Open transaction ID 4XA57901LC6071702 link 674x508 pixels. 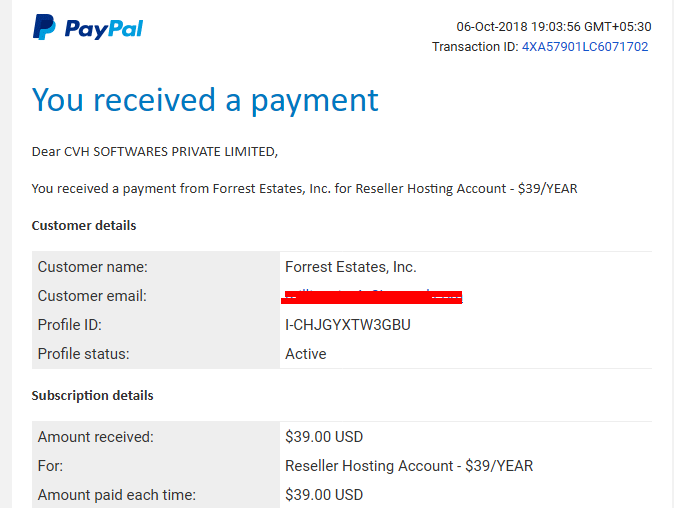[585, 46]
